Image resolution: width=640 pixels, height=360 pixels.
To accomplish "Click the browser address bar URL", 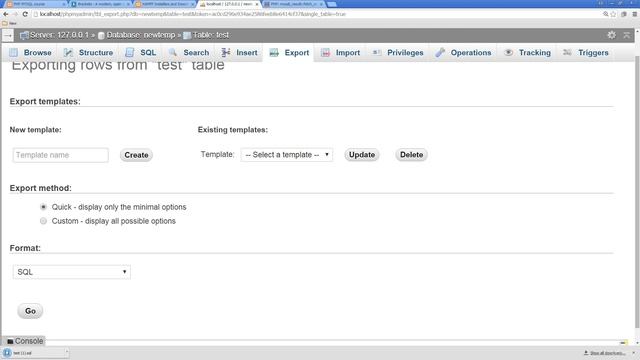I will tap(193, 14).
